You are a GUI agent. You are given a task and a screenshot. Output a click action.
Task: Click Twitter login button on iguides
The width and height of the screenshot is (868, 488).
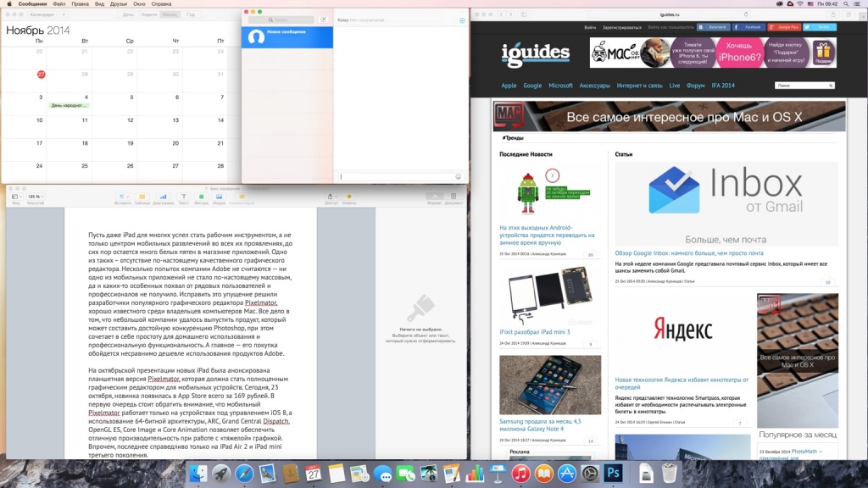point(820,26)
